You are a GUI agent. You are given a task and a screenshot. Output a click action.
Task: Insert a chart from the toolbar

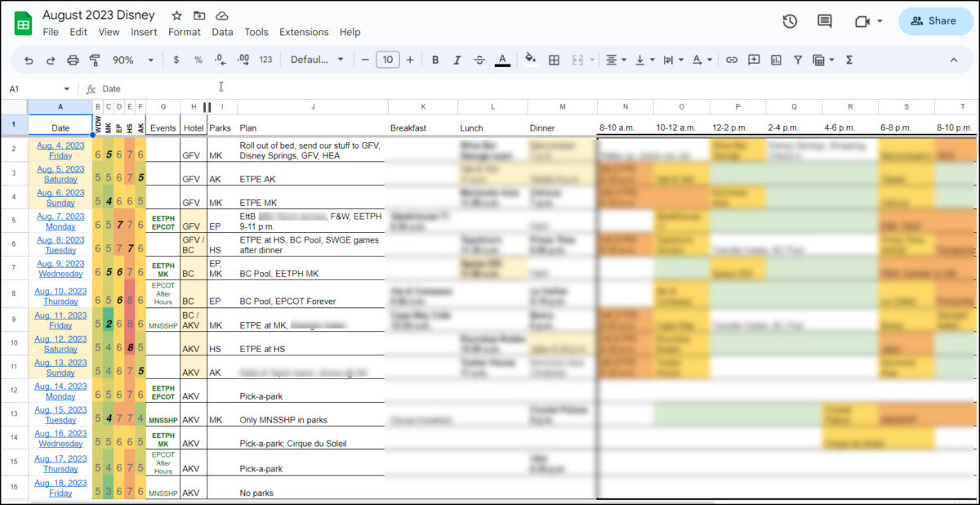click(776, 60)
